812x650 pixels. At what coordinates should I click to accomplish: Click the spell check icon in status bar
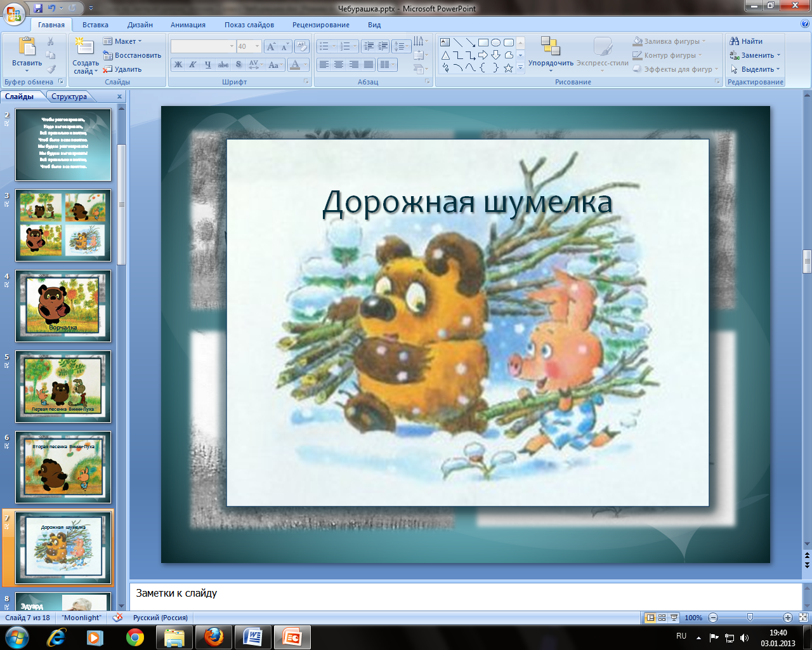pos(117,618)
